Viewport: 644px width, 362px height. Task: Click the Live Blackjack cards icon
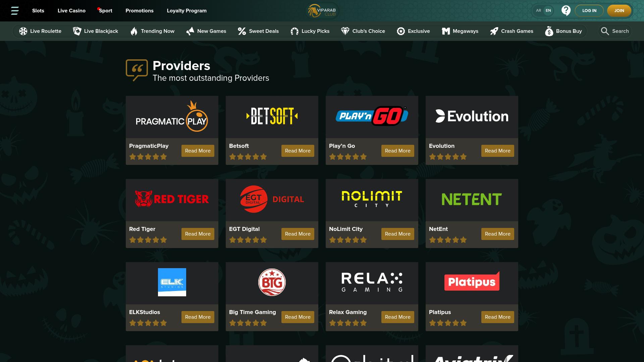tap(77, 31)
